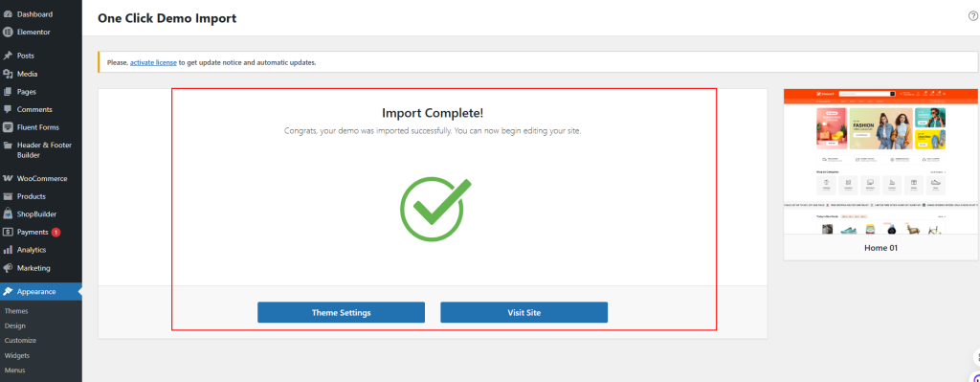Click the Import Complete! heading
980x382 pixels.
pyautogui.click(x=433, y=113)
